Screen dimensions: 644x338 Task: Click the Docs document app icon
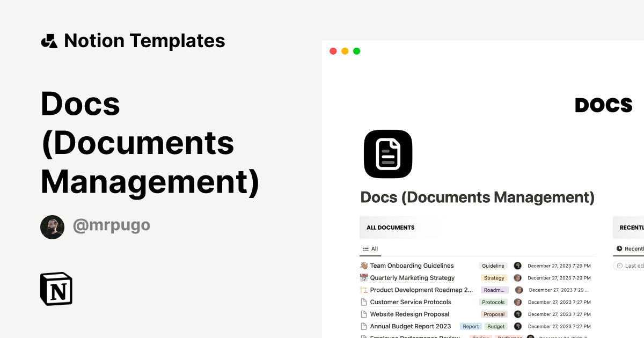coord(387,154)
